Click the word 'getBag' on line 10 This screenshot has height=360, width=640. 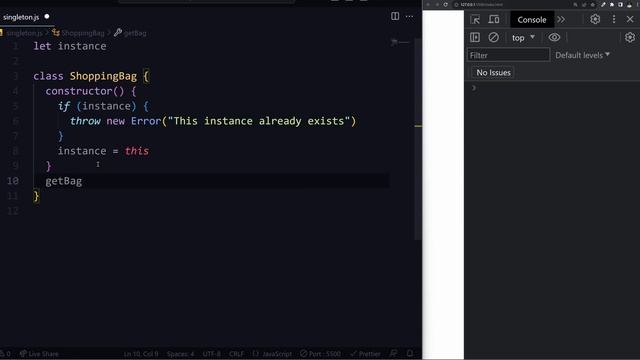click(x=64, y=181)
